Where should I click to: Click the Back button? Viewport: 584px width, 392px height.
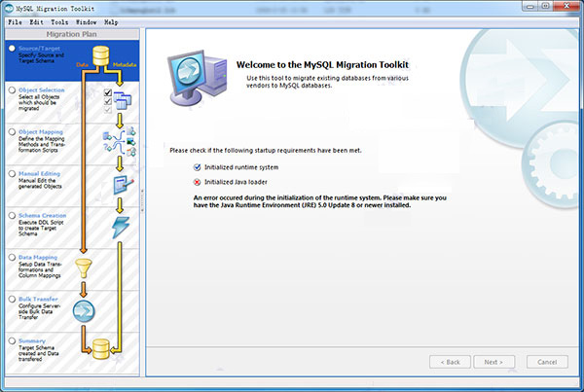(450, 362)
